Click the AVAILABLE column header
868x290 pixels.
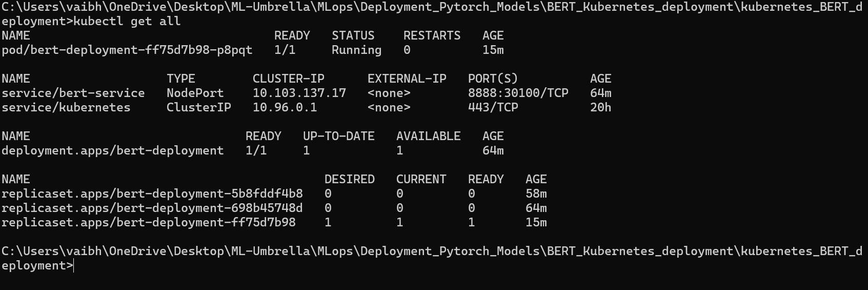point(429,137)
